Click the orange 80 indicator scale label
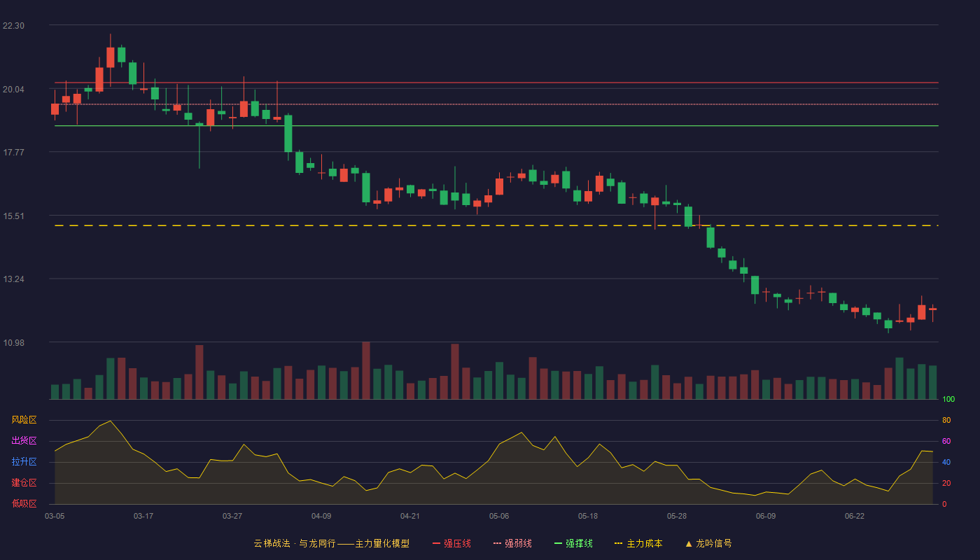 [946, 421]
